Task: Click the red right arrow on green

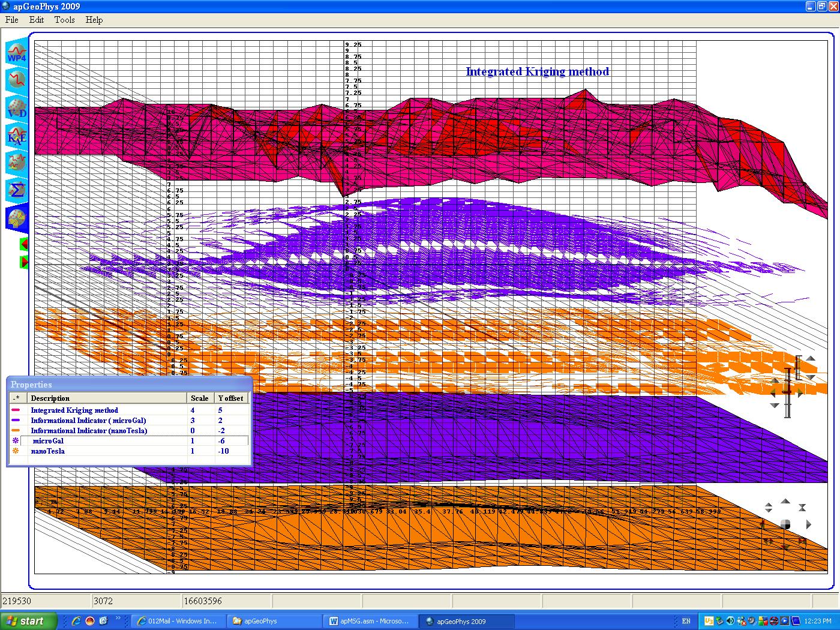Action: [x=24, y=262]
